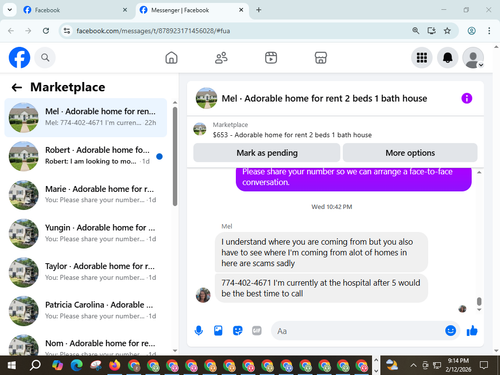Open site information icon in address bar
500x375 pixels.
pos(67,31)
